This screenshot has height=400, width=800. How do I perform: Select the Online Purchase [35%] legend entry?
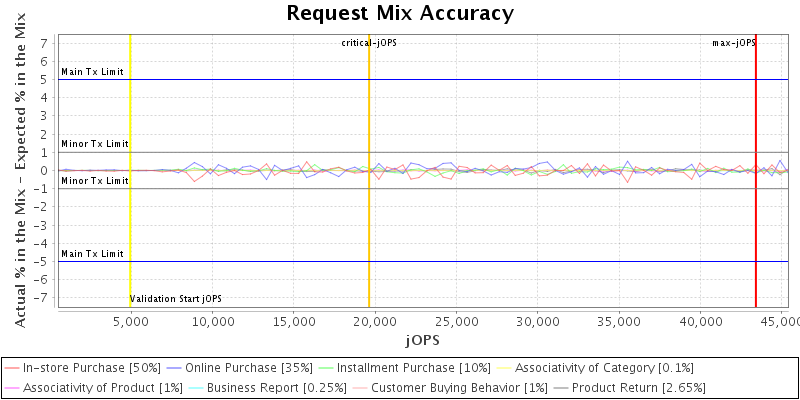click(x=249, y=368)
